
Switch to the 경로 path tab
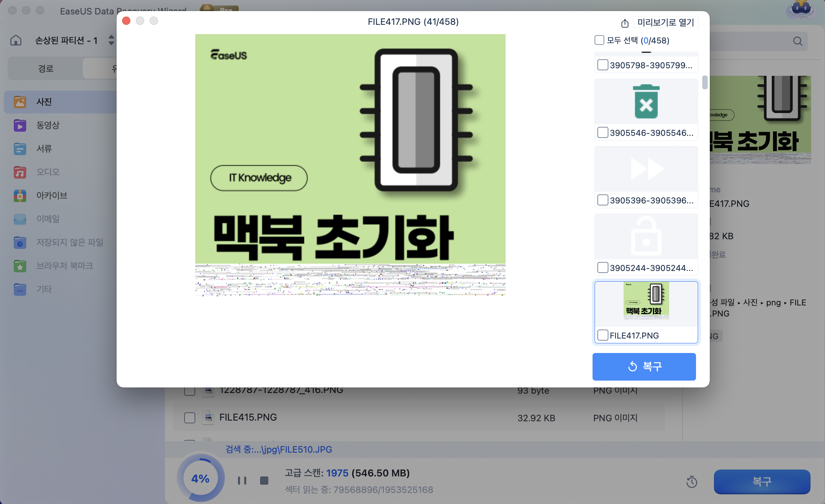[x=46, y=69]
